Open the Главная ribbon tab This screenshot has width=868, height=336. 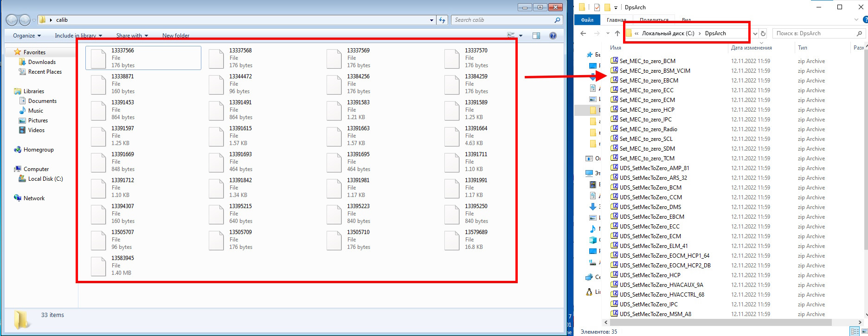click(x=617, y=20)
